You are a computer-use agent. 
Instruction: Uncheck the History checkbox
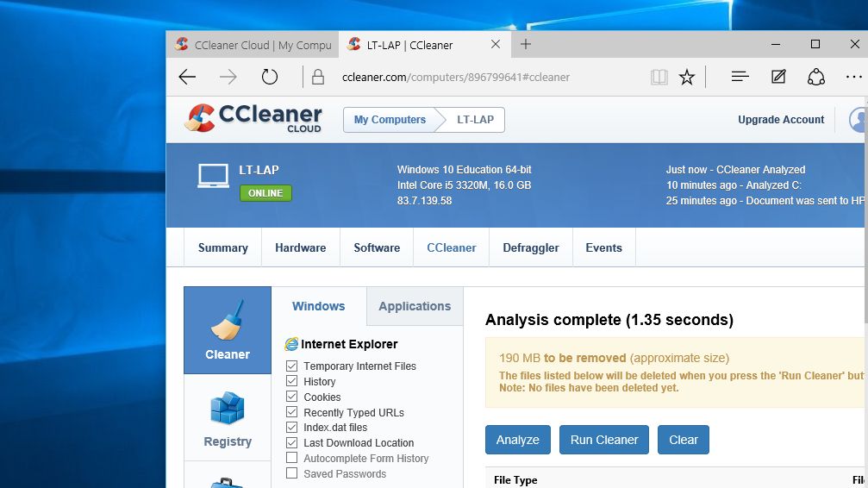[291, 381]
